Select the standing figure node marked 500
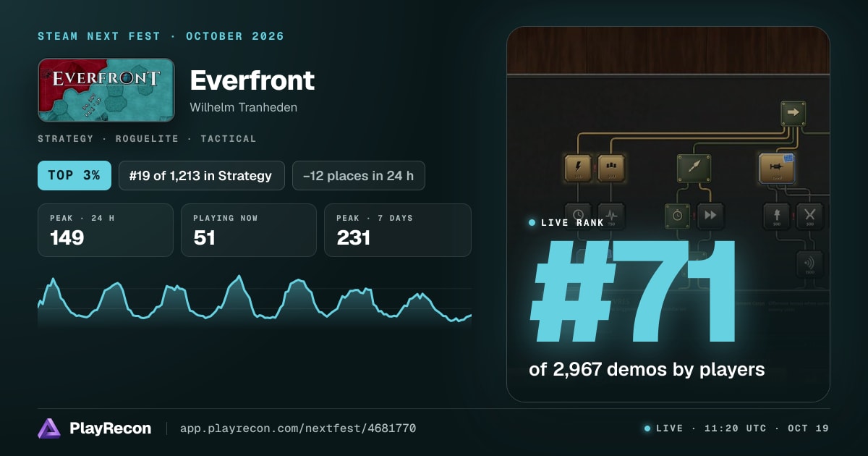 tap(778, 216)
